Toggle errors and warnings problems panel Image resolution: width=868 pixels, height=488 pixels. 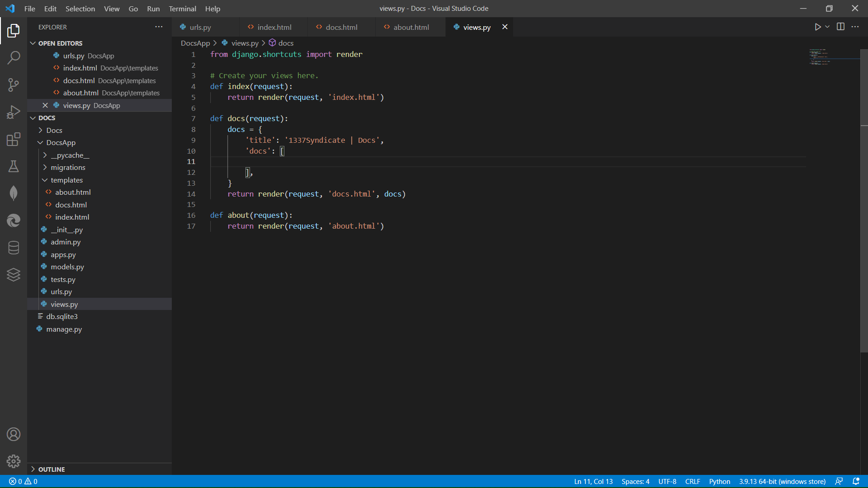[24, 481]
